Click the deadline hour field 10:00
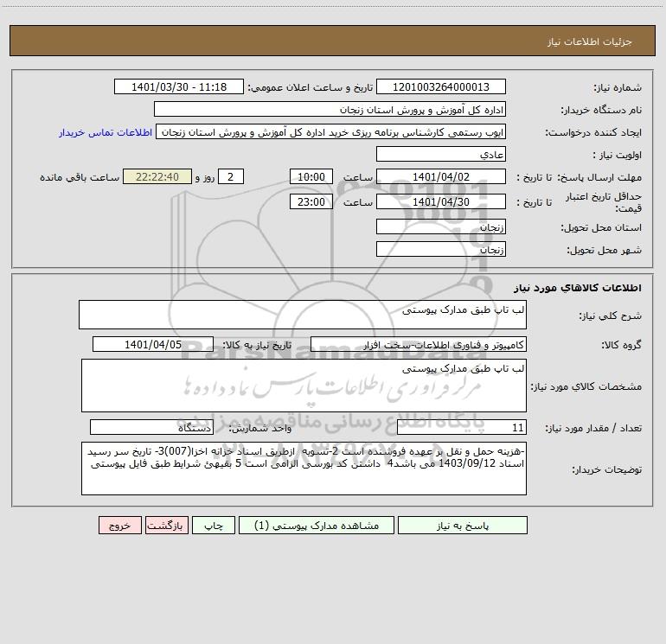 click(311, 176)
